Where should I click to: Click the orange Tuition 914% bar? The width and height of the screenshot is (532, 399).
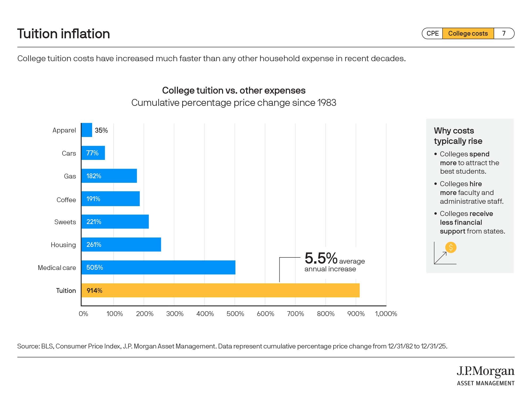coord(220,290)
